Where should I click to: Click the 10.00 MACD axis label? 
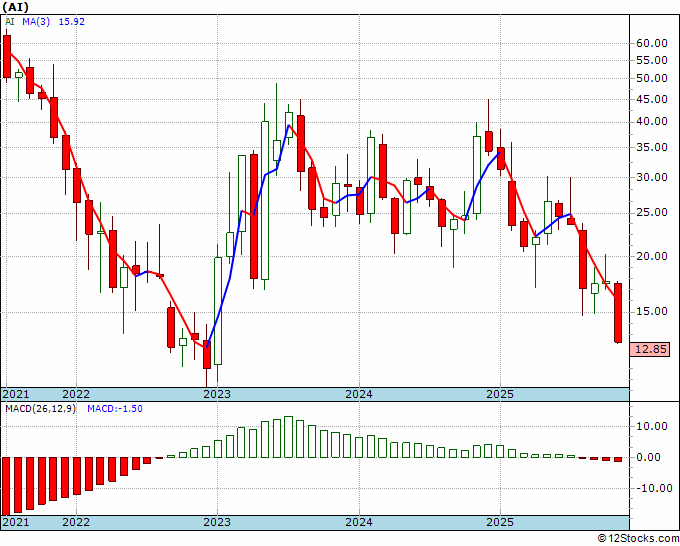[654, 426]
